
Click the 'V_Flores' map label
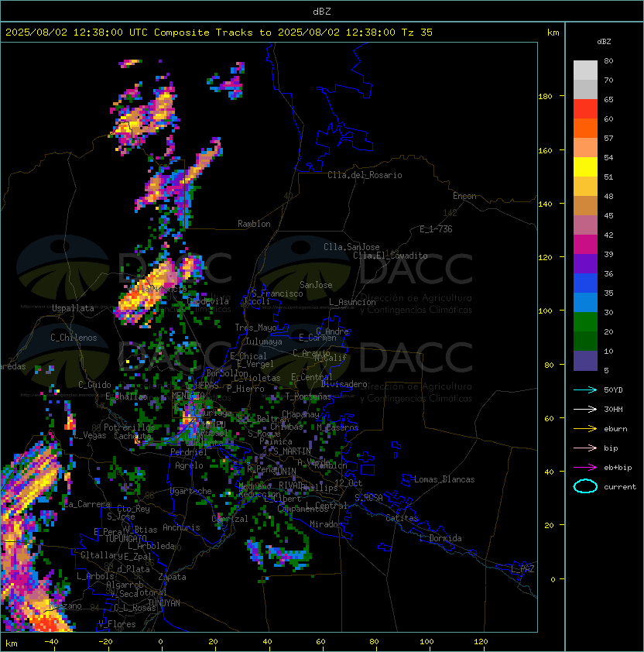pyautogui.click(x=117, y=624)
